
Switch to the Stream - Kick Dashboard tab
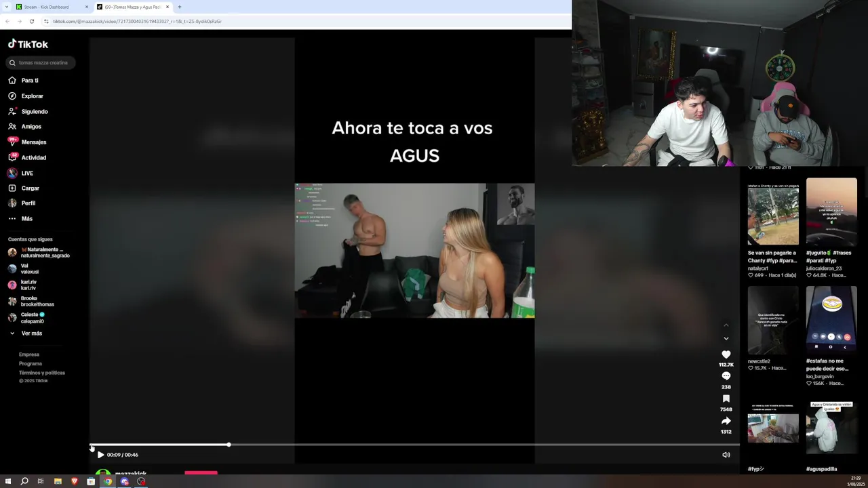[52, 7]
